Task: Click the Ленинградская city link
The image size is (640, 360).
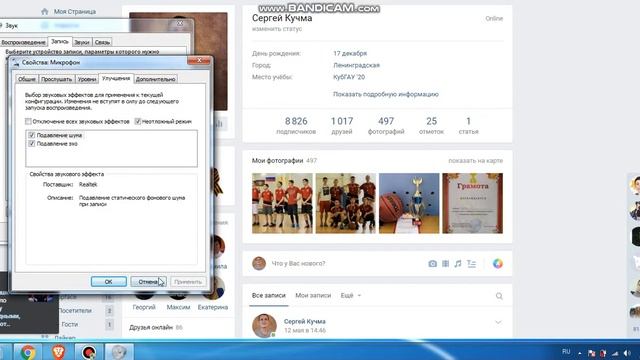Action: (356, 65)
